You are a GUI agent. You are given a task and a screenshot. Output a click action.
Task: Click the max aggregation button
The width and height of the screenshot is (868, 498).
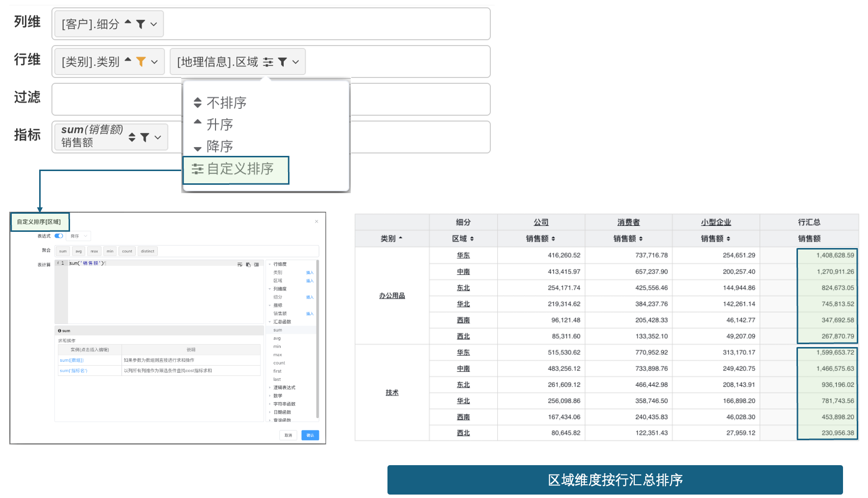pos(94,251)
